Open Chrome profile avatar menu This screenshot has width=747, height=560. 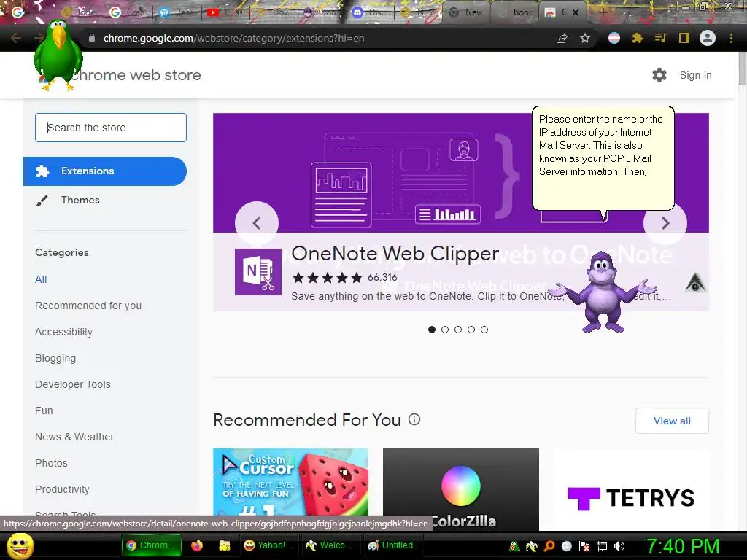(x=708, y=38)
